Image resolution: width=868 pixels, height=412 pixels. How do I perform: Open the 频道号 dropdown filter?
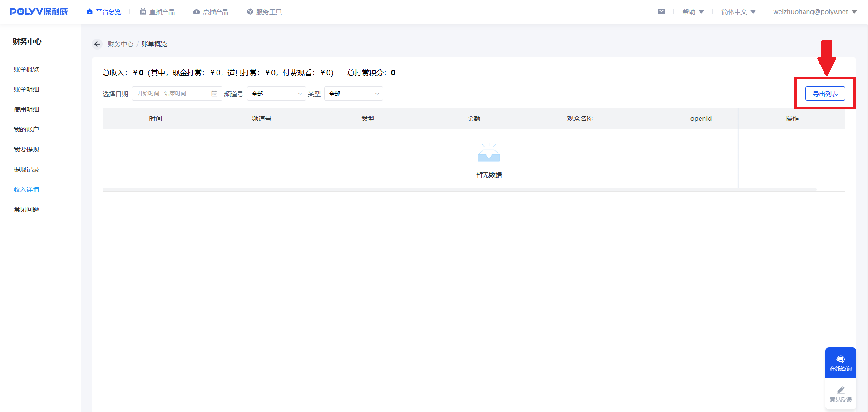point(276,94)
